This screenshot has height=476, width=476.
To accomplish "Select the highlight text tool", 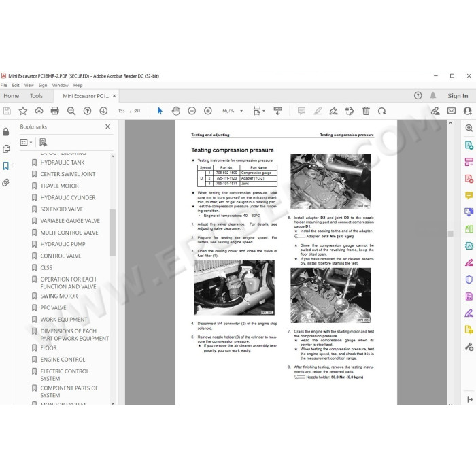I will tap(318, 111).
